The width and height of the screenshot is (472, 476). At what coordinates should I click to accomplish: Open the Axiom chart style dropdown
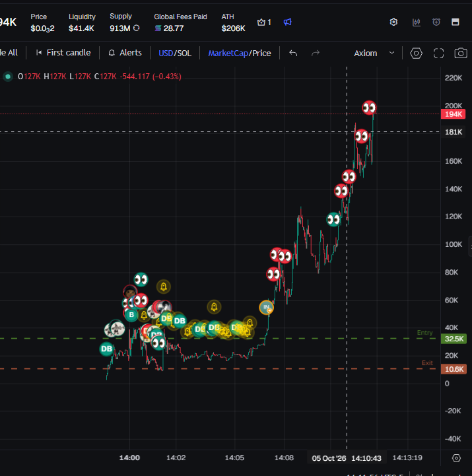[374, 53]
